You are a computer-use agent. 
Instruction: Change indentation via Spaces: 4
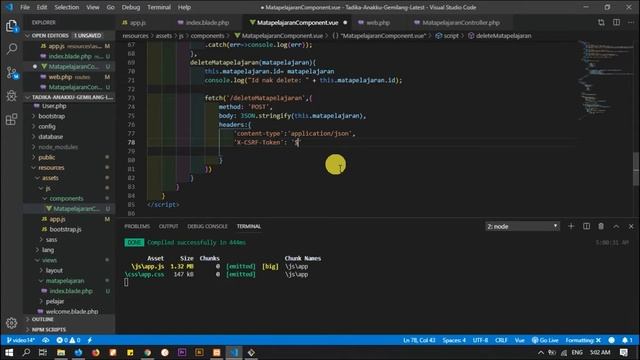point(454,340)
